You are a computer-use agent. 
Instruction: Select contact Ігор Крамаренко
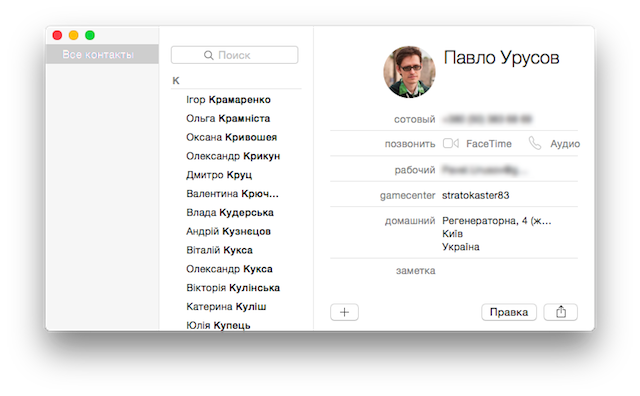point(228,100)
